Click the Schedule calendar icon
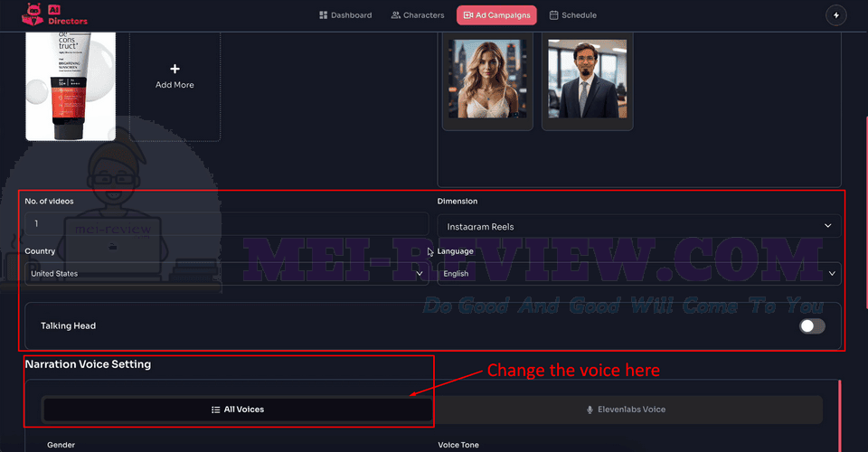 tap(553, 15)
